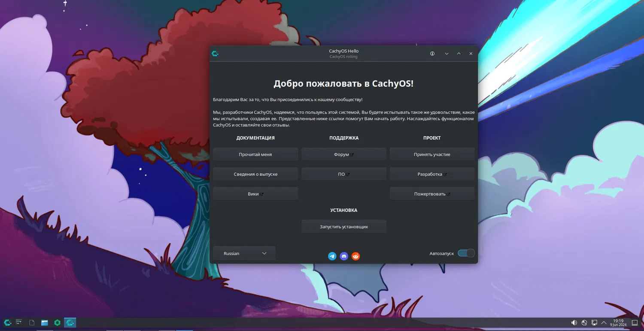
Task: Open the Reddit community icon
Action: [355, 256]
